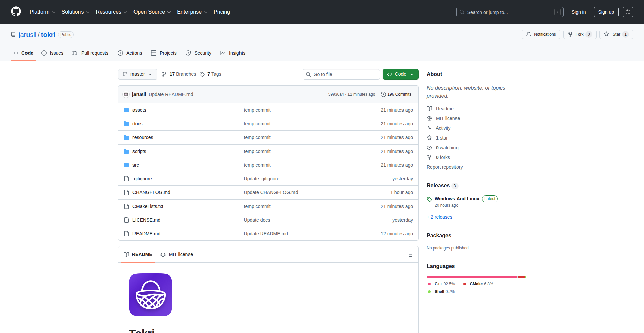Open the green Code dropdown
The height and width of the screenshot is (333, 644).
point(400,74)
